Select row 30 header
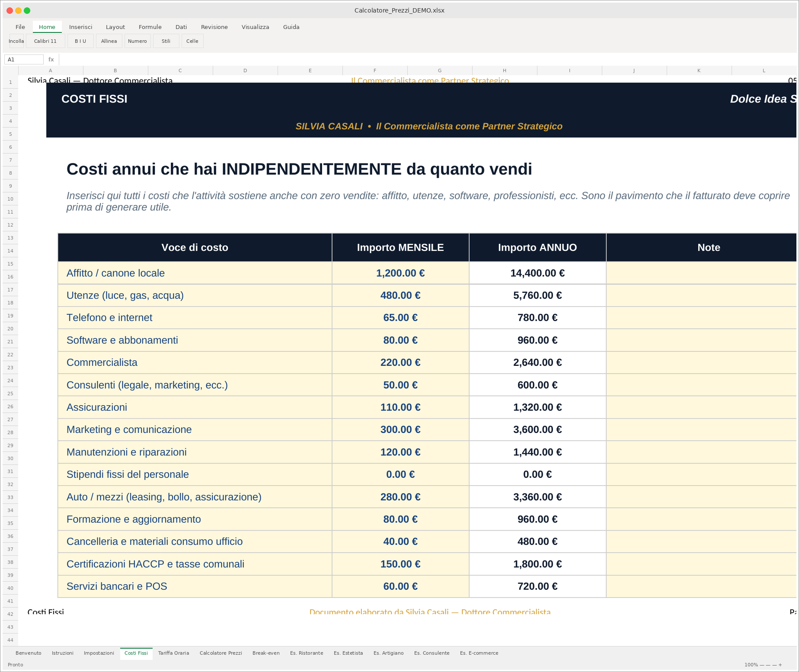 click(x=10, y=458)
